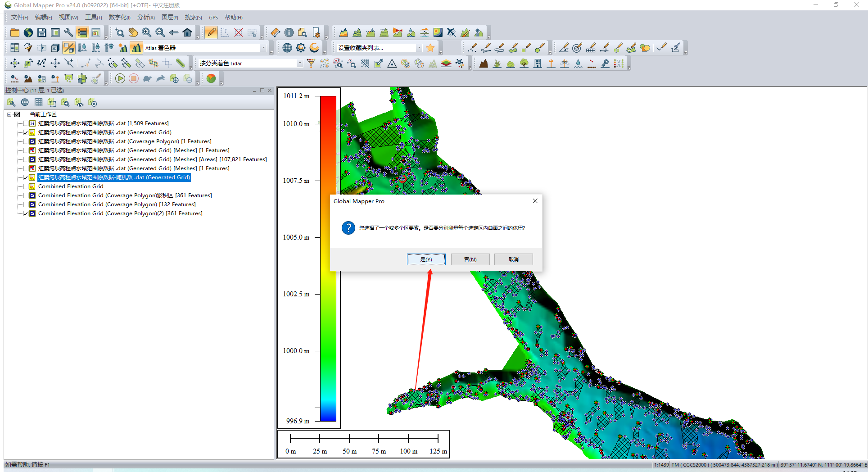Check the Coverage Polygon [1 Features] layer
This screenshot has height=472, width=868.
pyautogui.click(x=26, y=141)
